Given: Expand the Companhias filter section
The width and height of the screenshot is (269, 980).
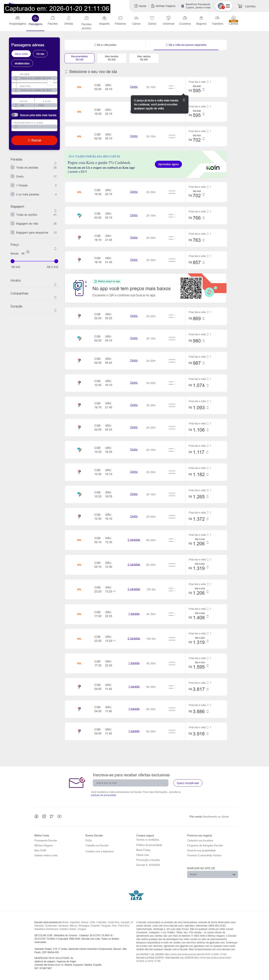Looking at the screenshot, I should pos(55,297).
